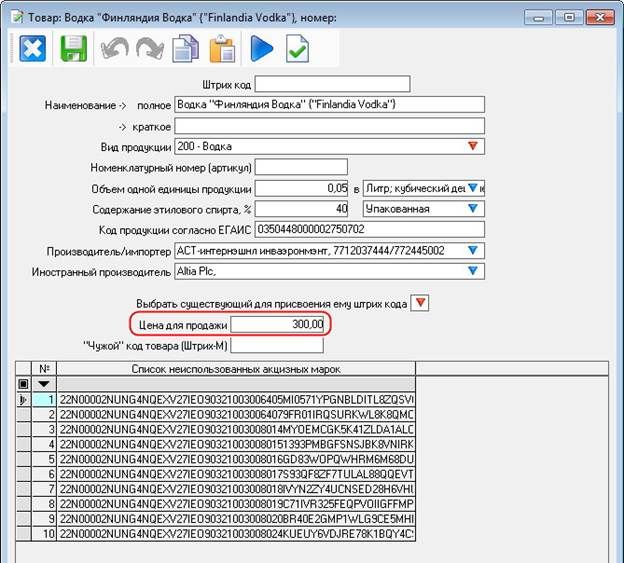Screen dimensions: 624x563
Task: Click the window title bar product icon
Action: [x=17, y=17]
